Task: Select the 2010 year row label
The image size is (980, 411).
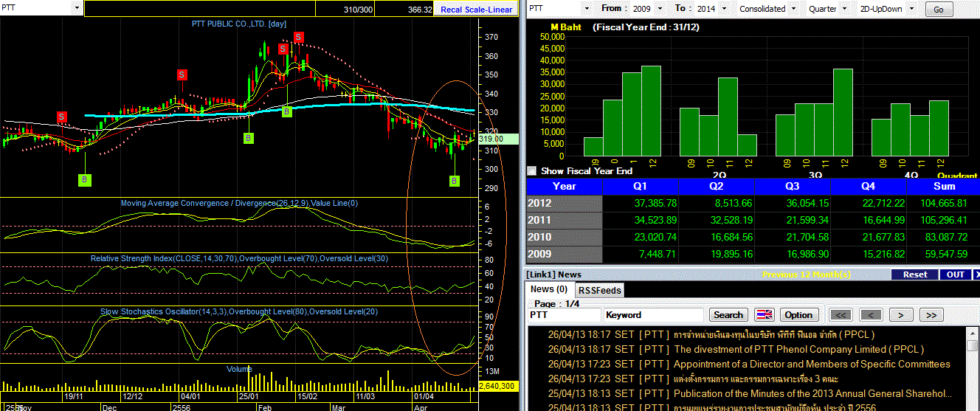Action: tap(564, 237)
